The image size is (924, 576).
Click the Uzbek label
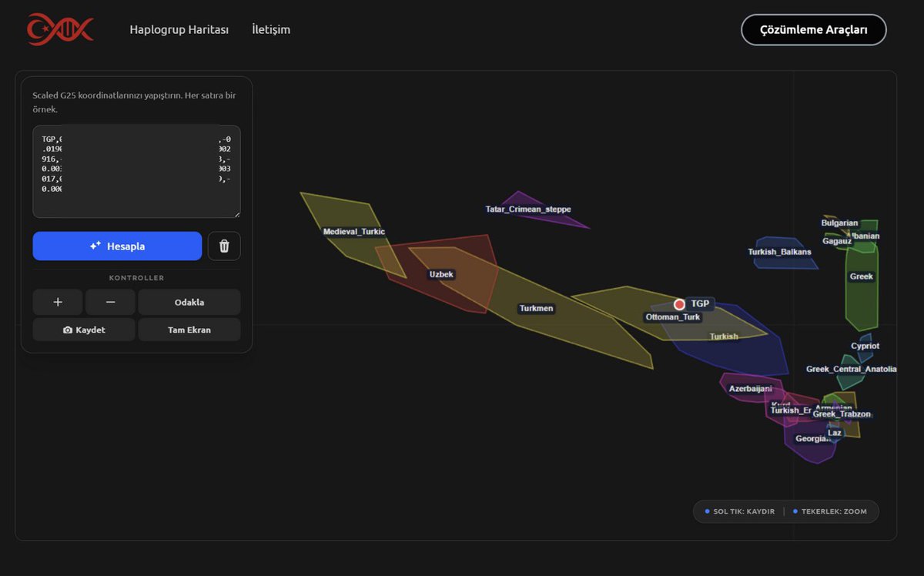[441, 275]
